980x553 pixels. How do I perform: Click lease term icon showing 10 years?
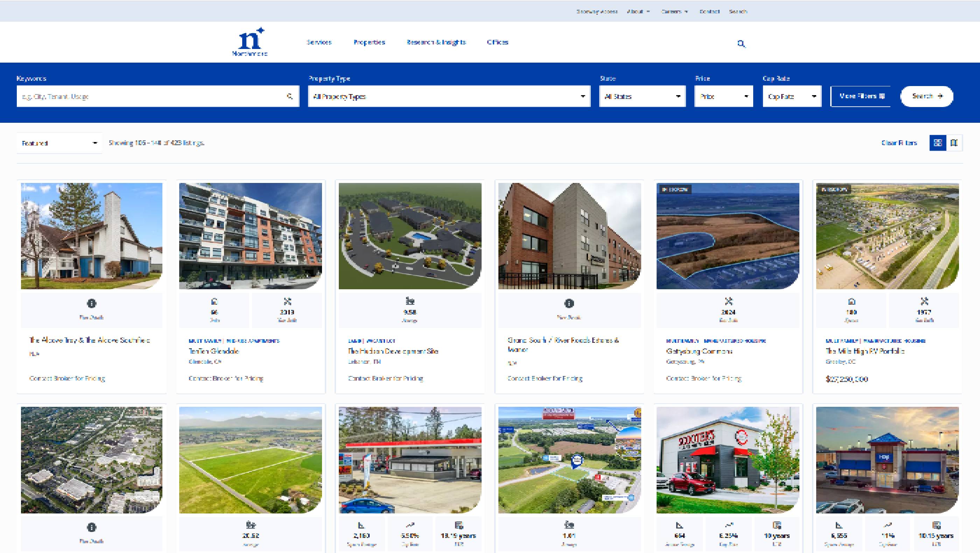777,525
